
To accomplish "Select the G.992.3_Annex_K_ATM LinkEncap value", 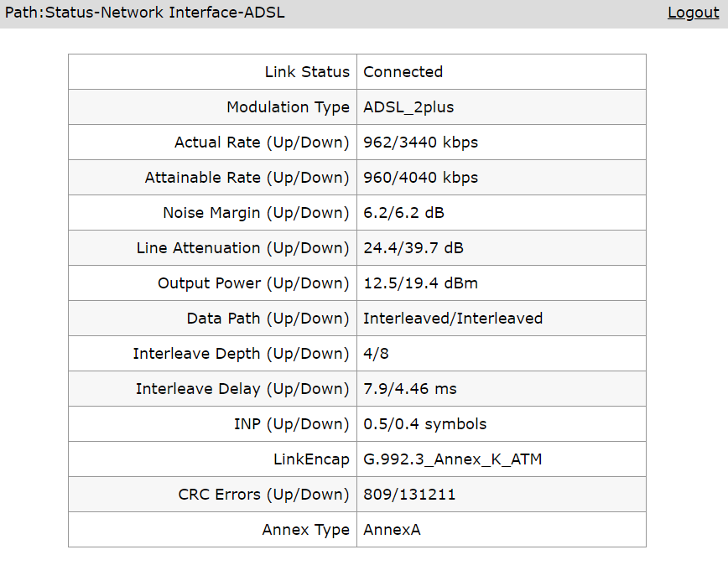I will coord(452,459).
